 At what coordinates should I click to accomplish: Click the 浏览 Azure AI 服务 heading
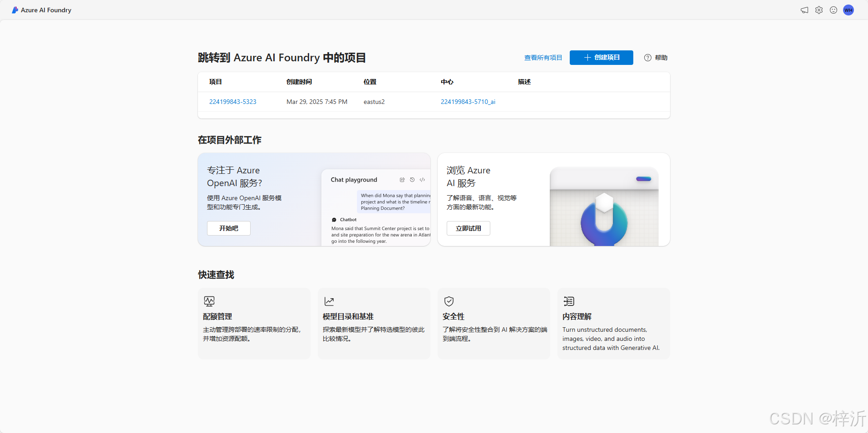[x=469, y=177]
